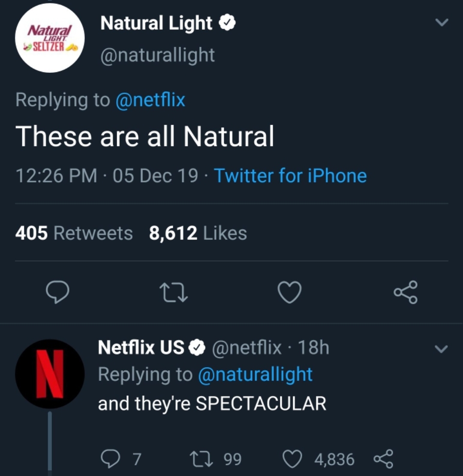The height and width of the screenshot is (476, 463).
Task: Open Natural Light tweet options chevron
Action: click(442, 22)
